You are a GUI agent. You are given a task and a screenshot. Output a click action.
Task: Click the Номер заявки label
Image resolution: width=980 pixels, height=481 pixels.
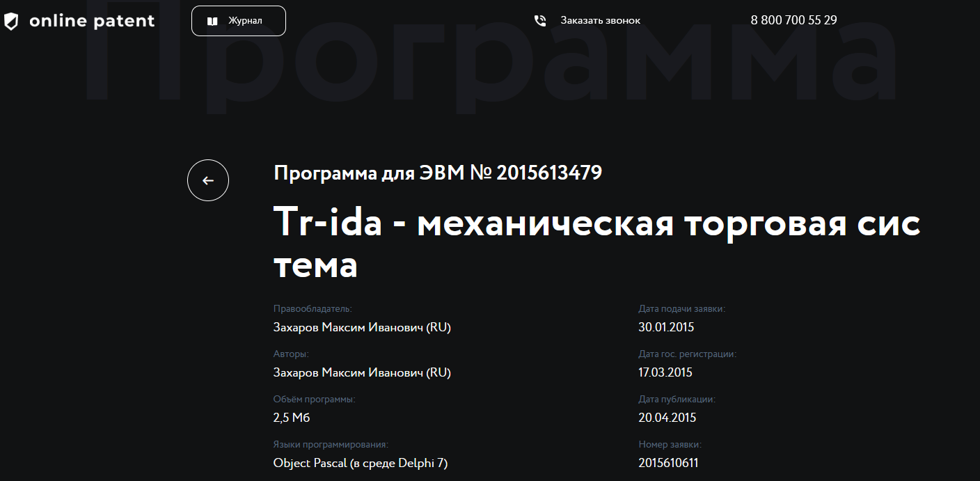[670, 444]
